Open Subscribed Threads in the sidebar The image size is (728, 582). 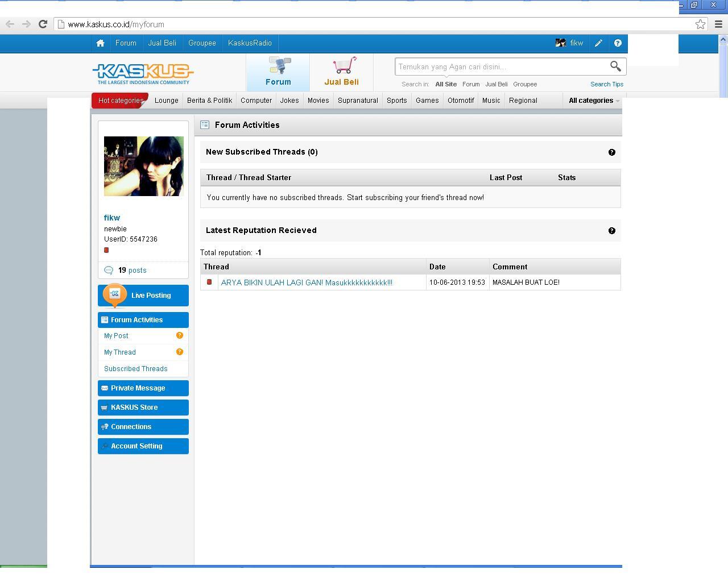click(136, 369)
